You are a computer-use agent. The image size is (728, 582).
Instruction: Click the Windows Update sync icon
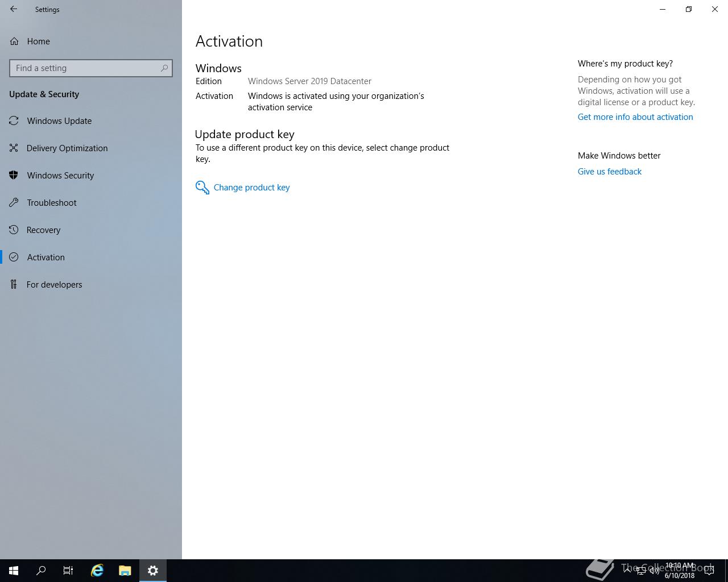click(x=14, y=121)
